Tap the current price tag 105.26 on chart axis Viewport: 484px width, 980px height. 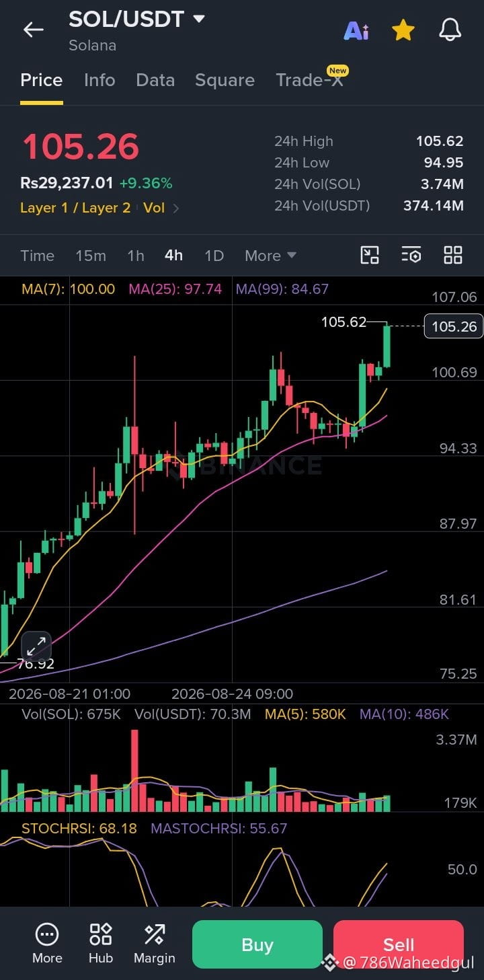[x=454, y=326]
